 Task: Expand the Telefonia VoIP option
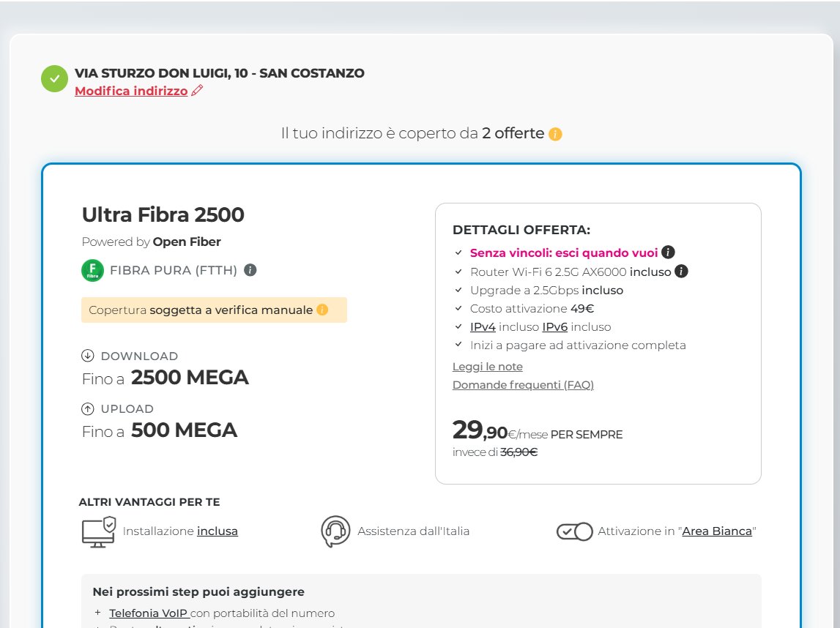tap(149, 613)
